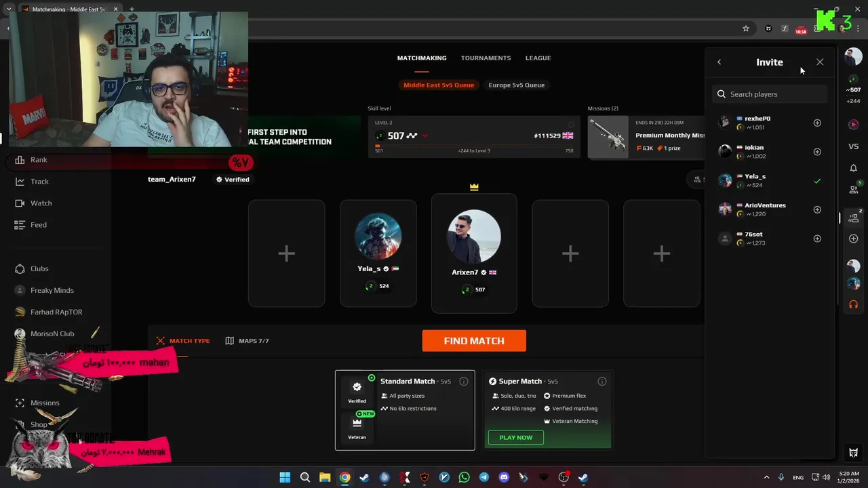Open Clubs in left sidebar
Image resolution: width=868 pixels, height=488 pixels.
(x=39, y=268)
